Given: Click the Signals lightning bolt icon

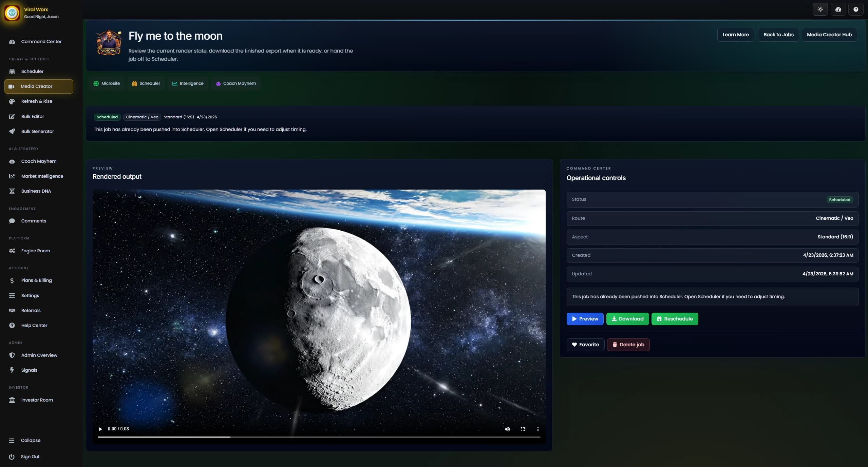Looking at the screenshot, I should point(12,370).
